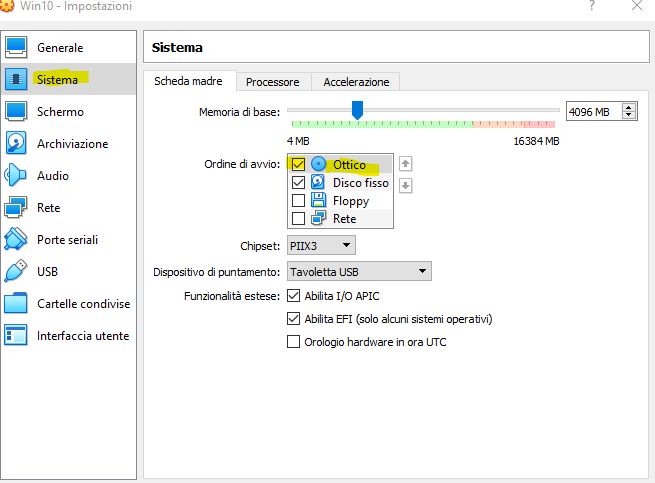The height and width of the screenshot is (483, 655).
Task: Increase base memory with spinner up arrow
Action: click(x=629, y=108)
